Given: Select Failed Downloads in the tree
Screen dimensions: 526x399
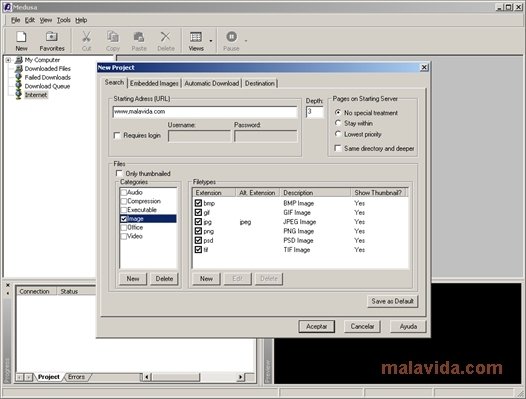Looking at the screenshot, I should pyautogui.click(x=47, y=78).
